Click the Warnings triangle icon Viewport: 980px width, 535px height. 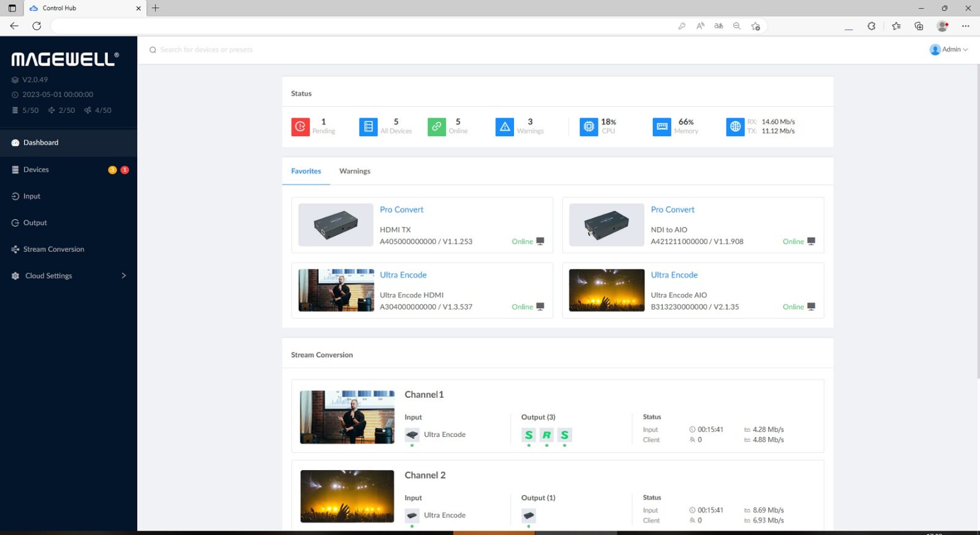coord(505,127)
